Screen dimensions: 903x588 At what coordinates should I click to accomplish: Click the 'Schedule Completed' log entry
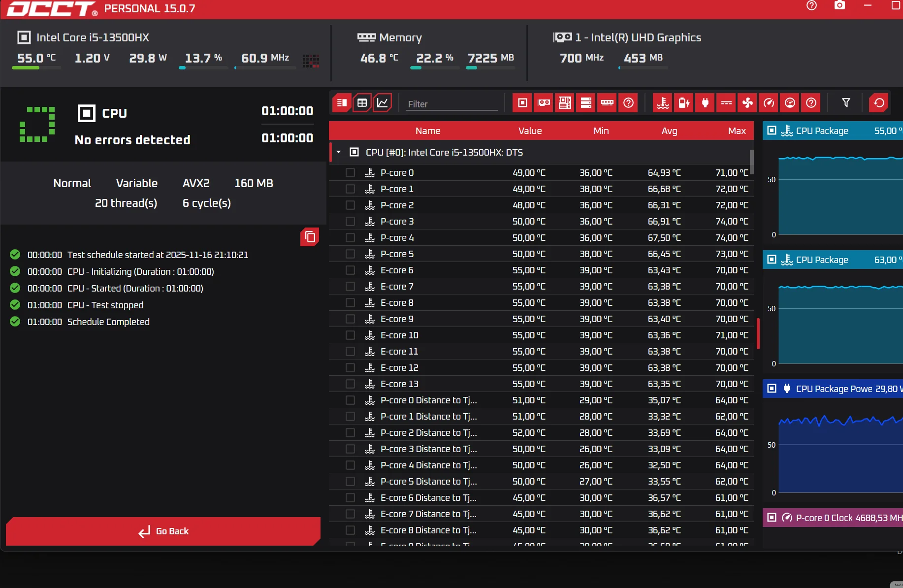pyautogui.click(x=108, y=322)
